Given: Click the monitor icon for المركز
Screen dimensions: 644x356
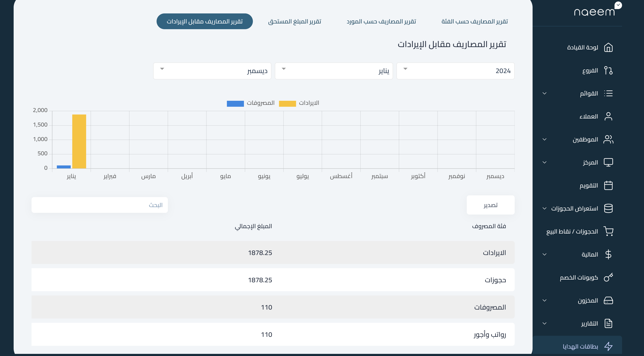Looking at the screenshot, I should click(x=608, y=162).
